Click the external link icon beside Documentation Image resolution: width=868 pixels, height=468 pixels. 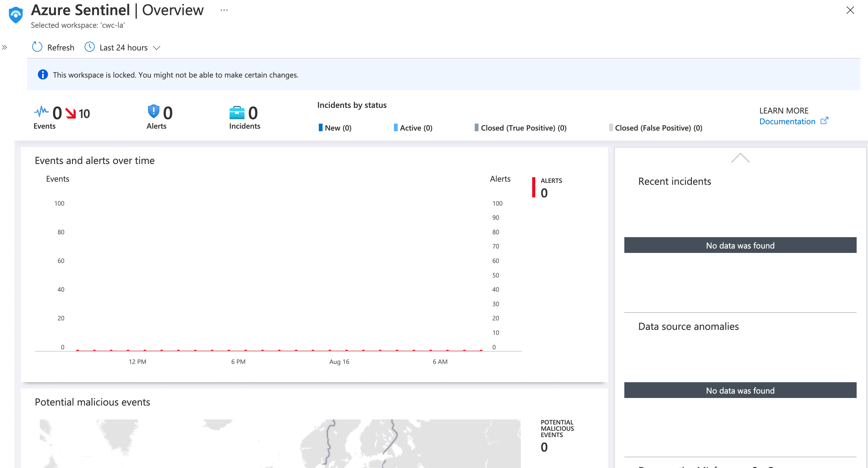pos(824,120)
